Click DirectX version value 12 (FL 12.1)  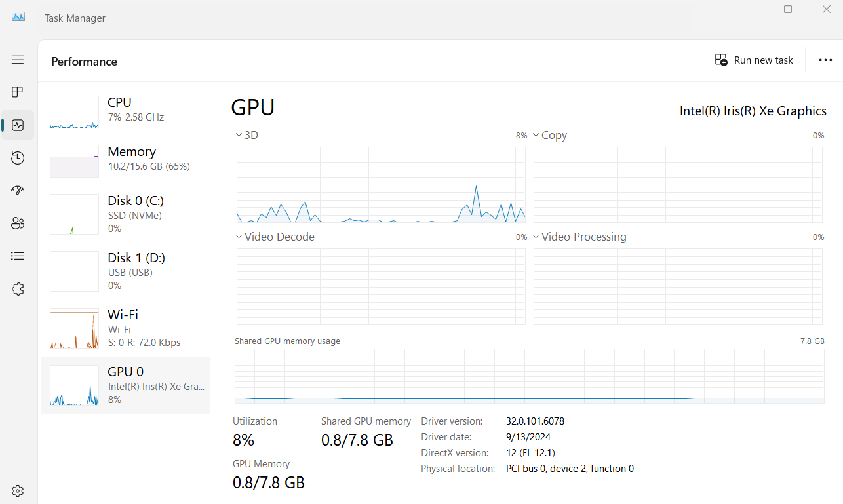(x=531, y=453)
